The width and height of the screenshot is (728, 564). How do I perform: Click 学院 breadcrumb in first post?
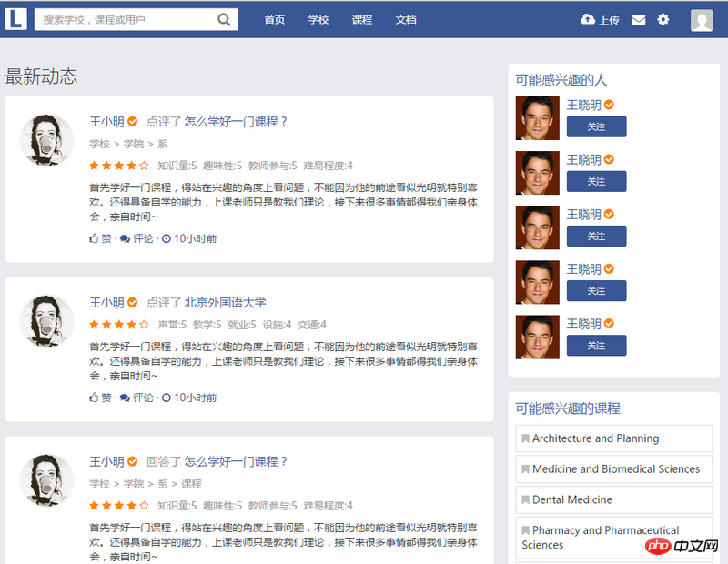click(x=134, y=144)
